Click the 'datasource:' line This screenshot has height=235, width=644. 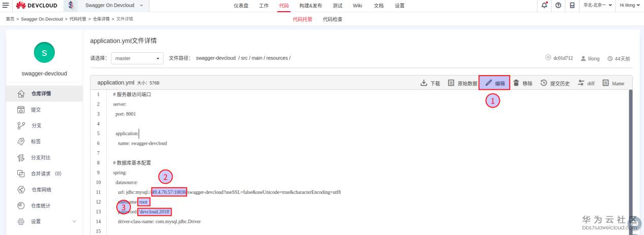(126, 182)
